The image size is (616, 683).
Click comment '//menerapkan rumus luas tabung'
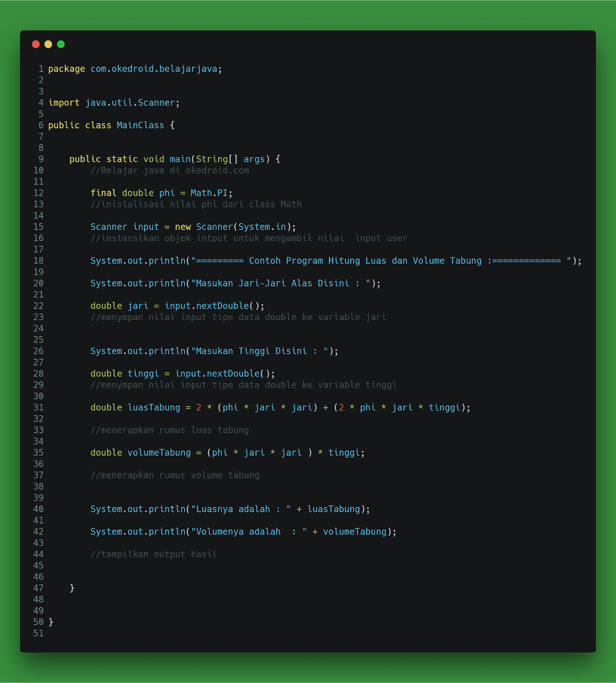click(x=169, y=430)
